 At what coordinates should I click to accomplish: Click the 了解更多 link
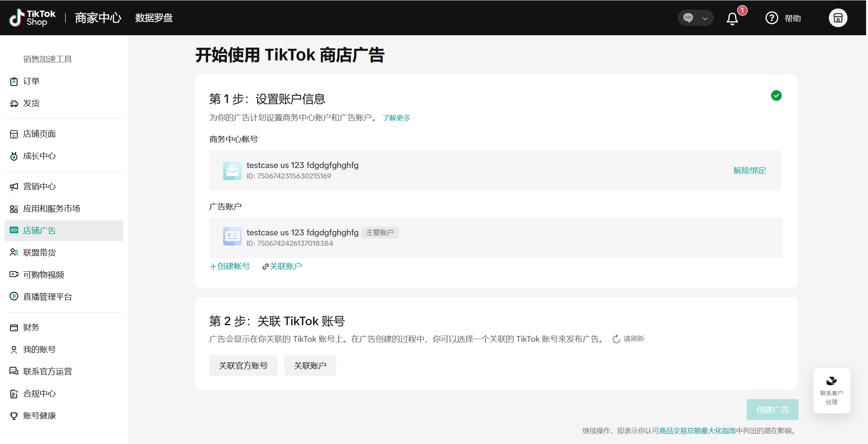[396, 118]
